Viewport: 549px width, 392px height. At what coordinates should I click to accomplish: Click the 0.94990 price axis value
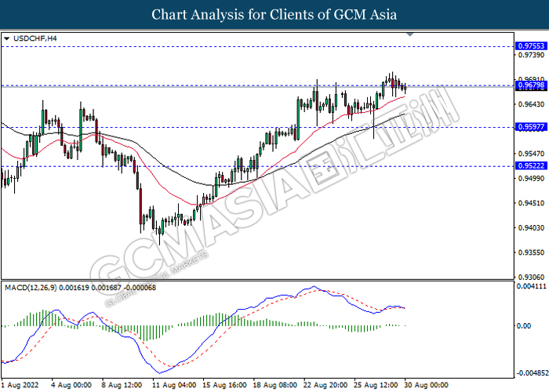(x=531, y=179)
